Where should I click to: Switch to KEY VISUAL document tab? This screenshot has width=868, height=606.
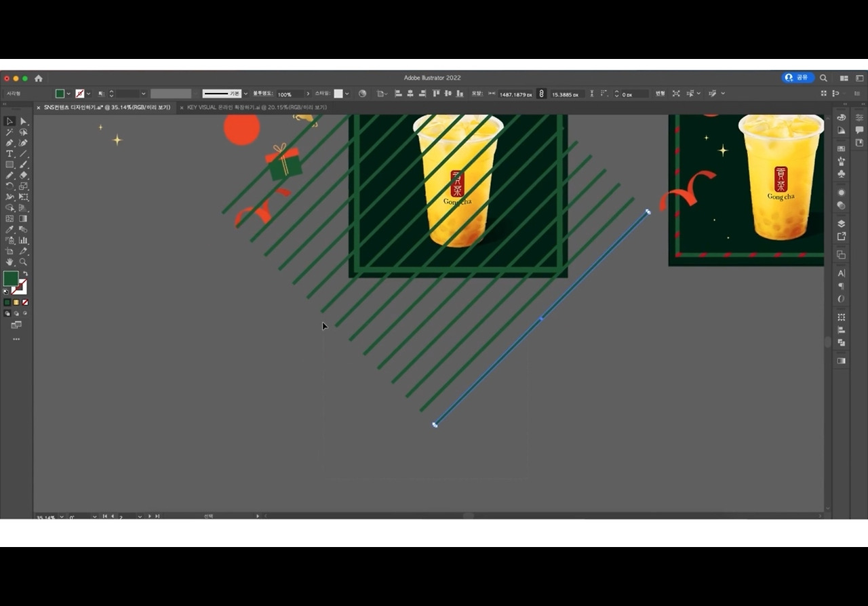pyautogui.click(x=257, y=107)
